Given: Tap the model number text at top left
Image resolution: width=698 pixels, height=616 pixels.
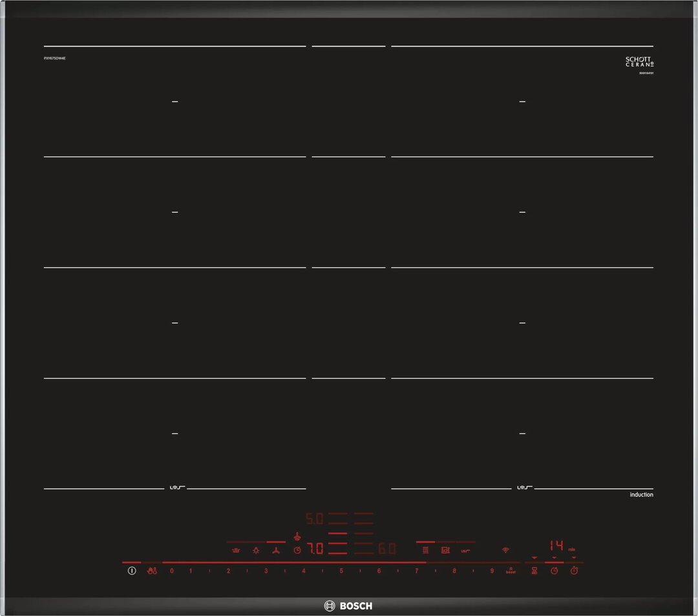Looking at the screenshot, I should 55,58.
